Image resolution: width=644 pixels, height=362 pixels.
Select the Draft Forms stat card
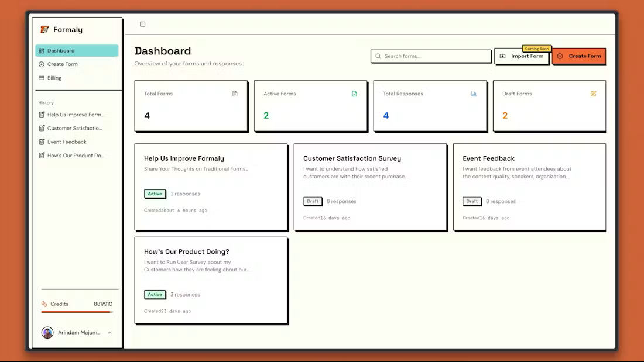550,106
